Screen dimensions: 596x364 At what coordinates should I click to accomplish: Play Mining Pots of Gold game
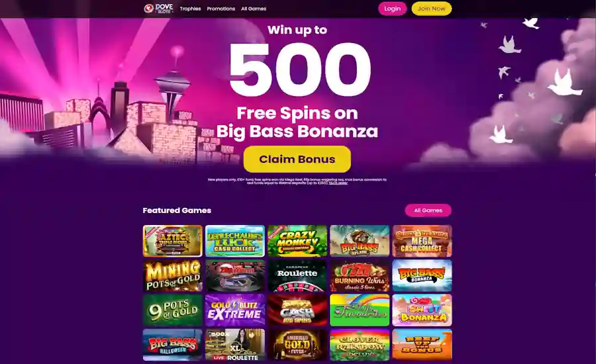pos(173,275)
